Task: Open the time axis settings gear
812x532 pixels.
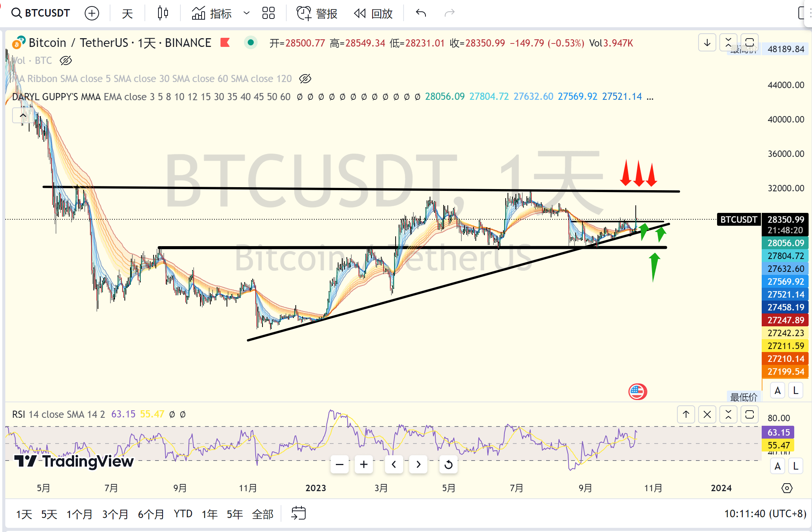Action: 787,488
